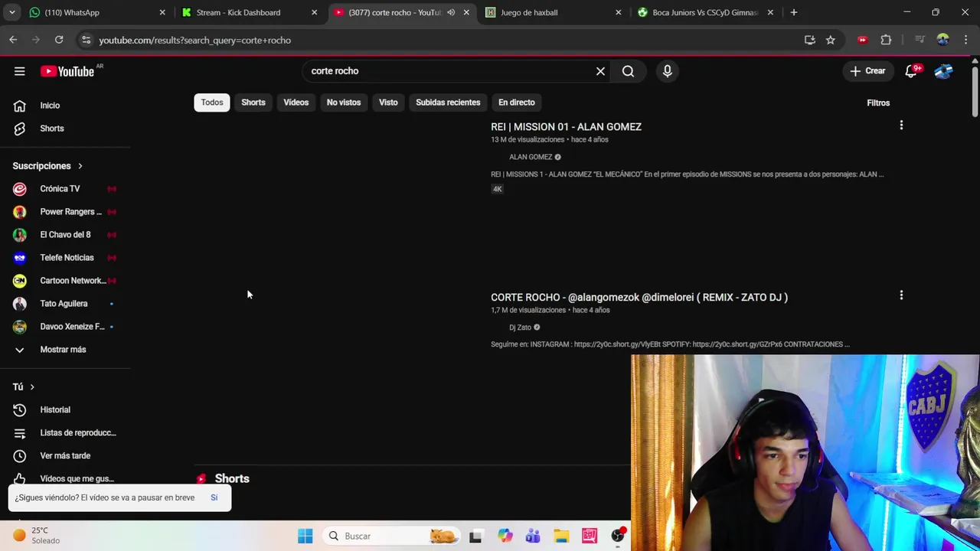Open Tato Aguilera channel
Viewport: 980px width, 551px height.
click(x=65, y=303)
